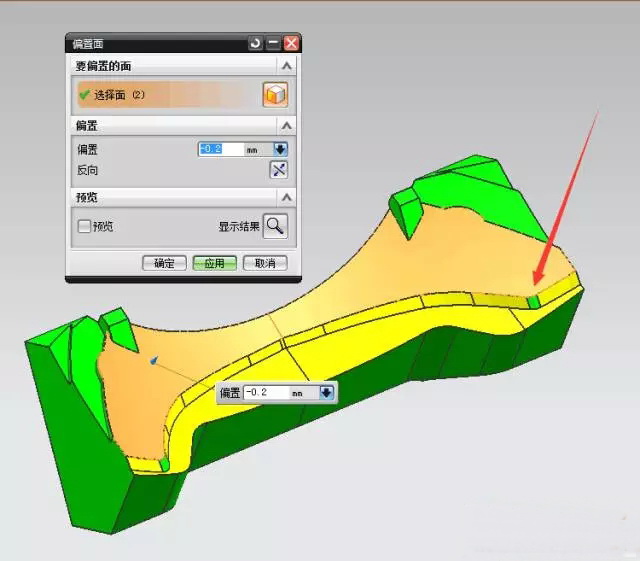Image resolution: width=640 pixels, height=561 pixels.
Task: Click the 反向 reverse direction icon
Action: click(279, 169)
